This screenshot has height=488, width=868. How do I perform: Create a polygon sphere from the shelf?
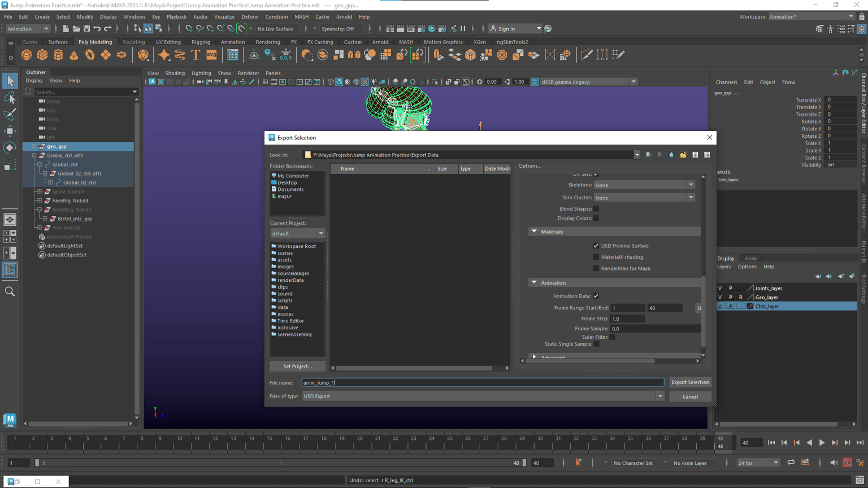27,55
